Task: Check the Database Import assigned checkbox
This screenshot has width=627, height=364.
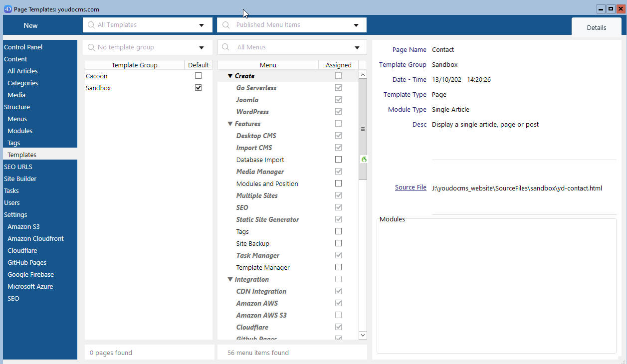Action: pyautogui.click(x=338, y=160)
